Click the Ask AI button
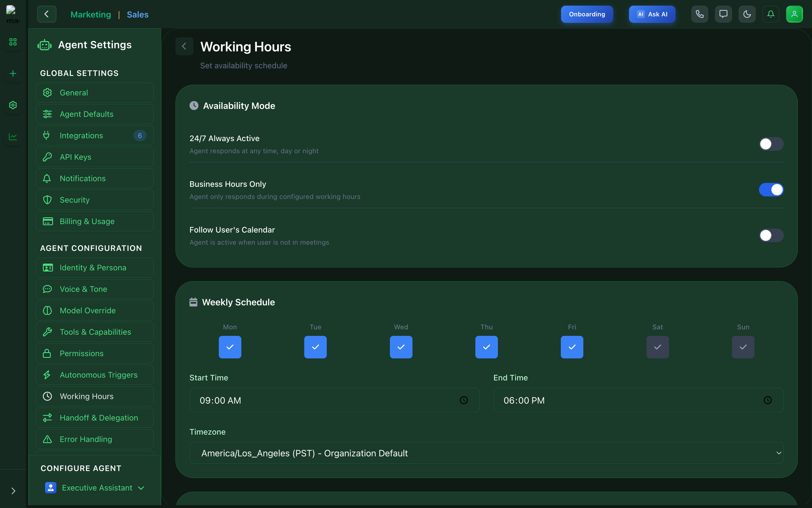 652,14
